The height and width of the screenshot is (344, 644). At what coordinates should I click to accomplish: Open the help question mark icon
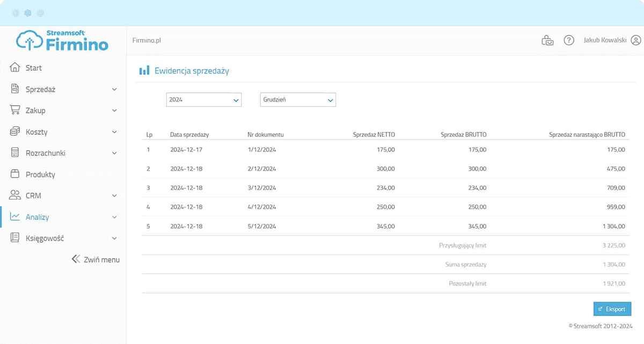click(569, 40)
